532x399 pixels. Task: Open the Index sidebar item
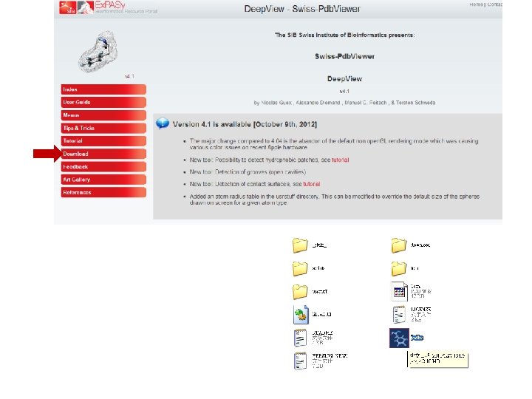coord(103,89)
